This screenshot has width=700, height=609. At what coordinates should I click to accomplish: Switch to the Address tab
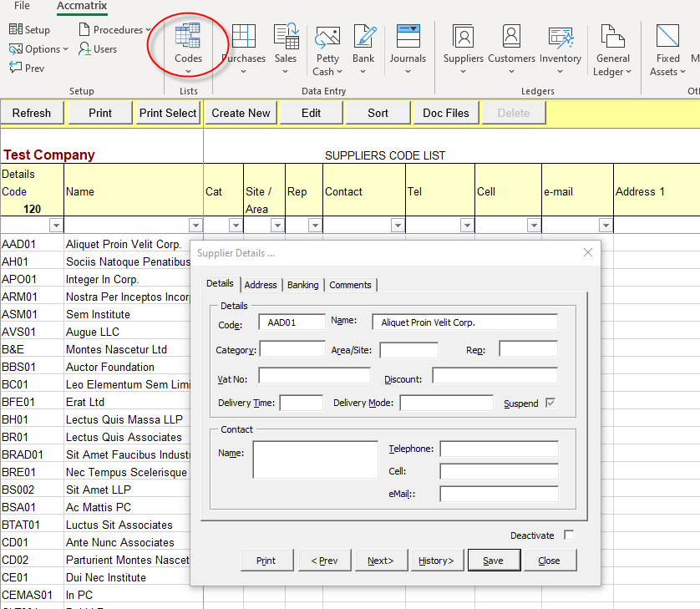[x=261, y=285]
